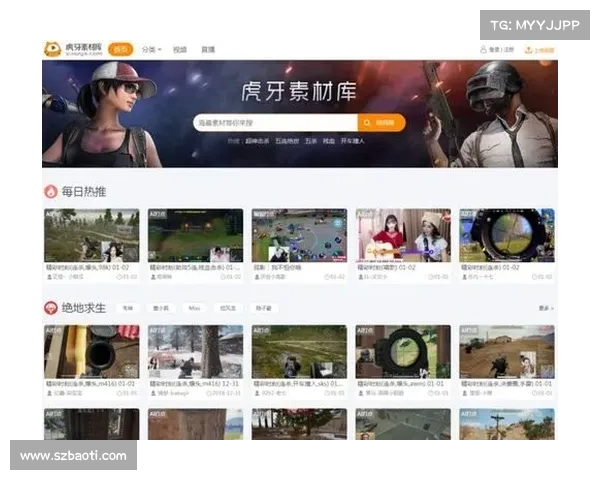The height and width of the screenshot is (480, 600).
Task: Click the uploader icon under the m416 12-31 video
Action: point(153,393)
